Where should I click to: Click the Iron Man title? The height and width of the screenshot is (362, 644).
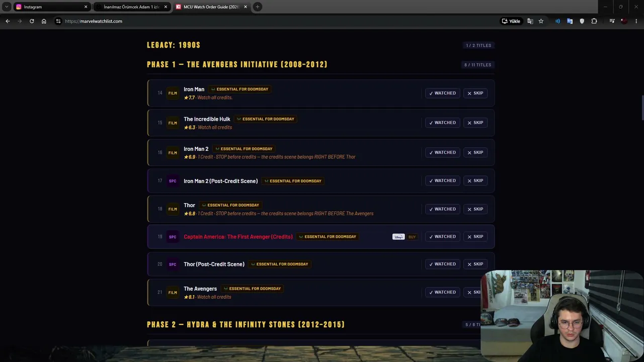[x=194, y=89]
